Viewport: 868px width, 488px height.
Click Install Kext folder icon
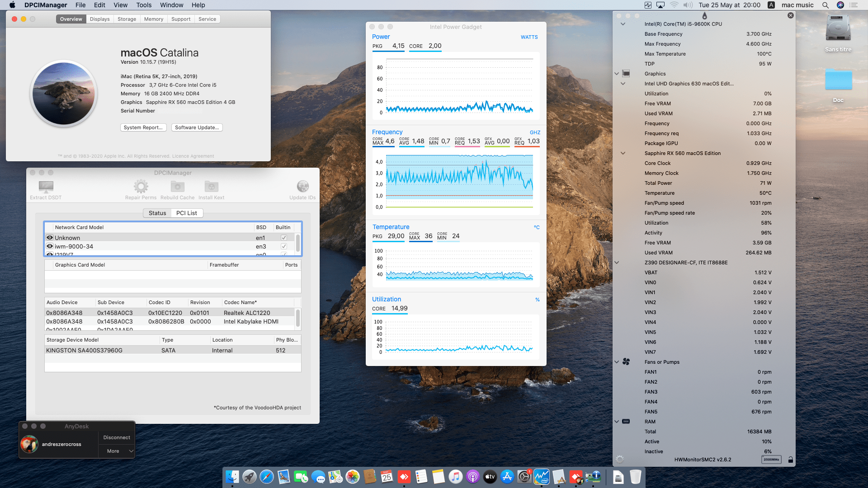pos(211,186)
